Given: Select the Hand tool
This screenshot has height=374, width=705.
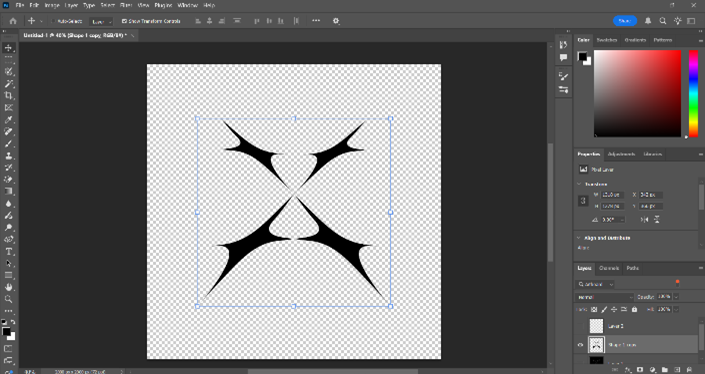Looking at the screenshot, I should pos(9,287).
